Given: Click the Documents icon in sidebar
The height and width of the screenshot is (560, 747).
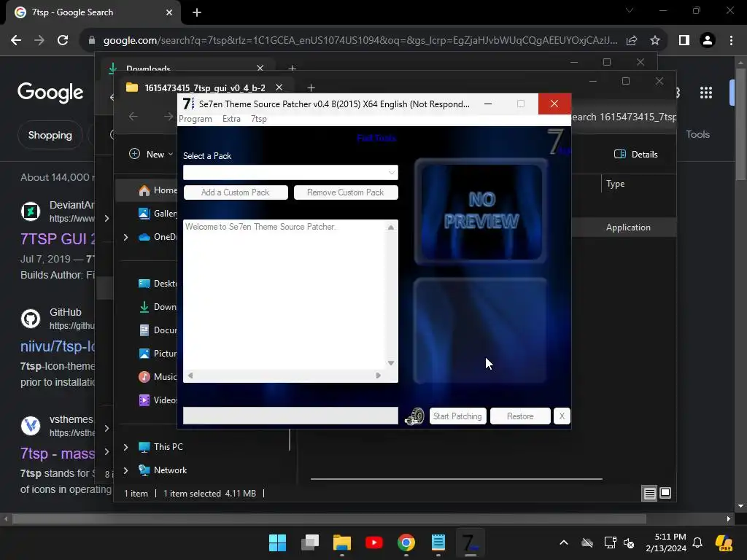Looking at the screenshot, I should (144, 330).
